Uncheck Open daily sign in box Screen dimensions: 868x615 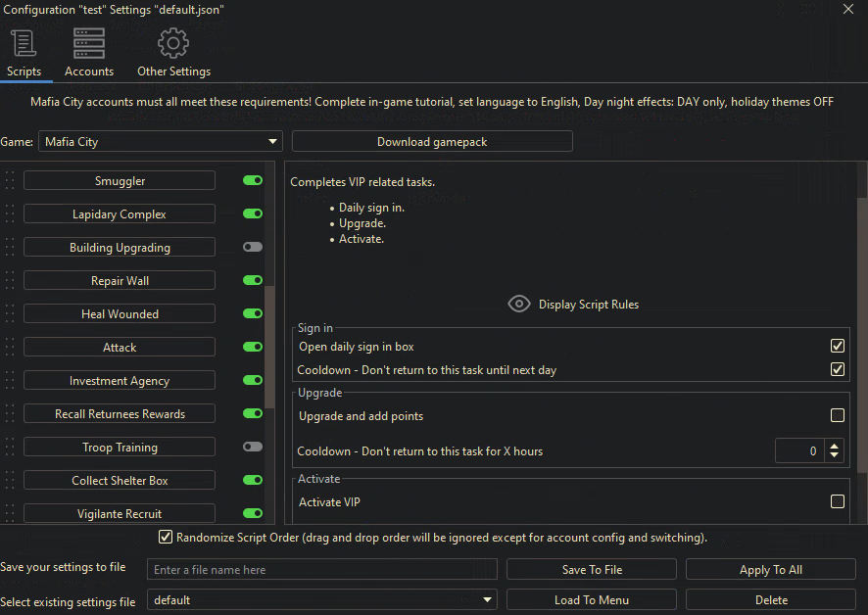tap(837, 347)
